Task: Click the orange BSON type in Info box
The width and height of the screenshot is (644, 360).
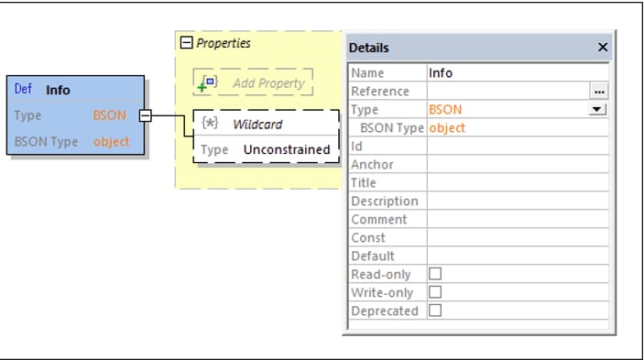Action: 110,115
